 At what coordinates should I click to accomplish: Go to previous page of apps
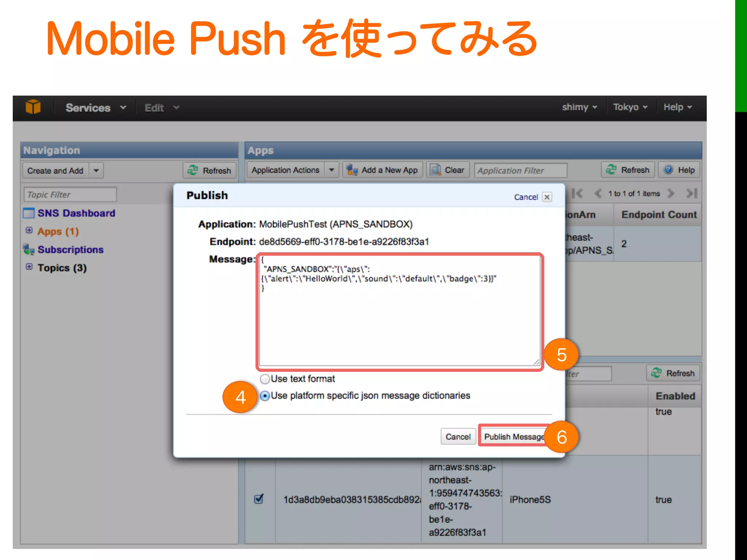[x=597, y=193]
